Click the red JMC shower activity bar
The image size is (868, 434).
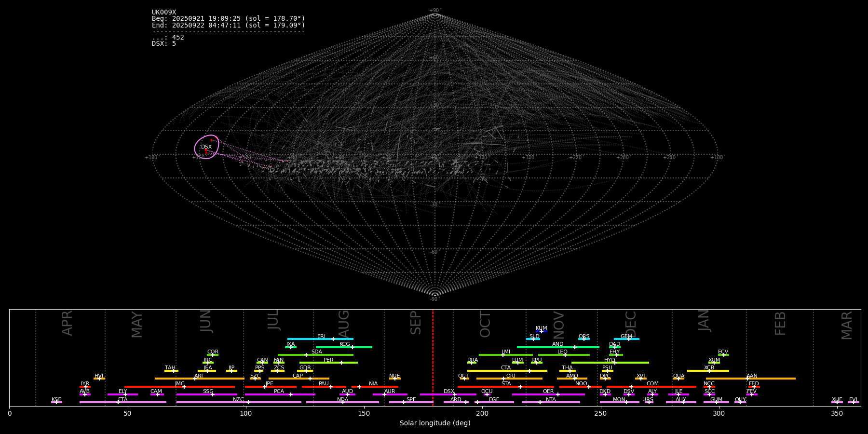(x=179, y=387)
